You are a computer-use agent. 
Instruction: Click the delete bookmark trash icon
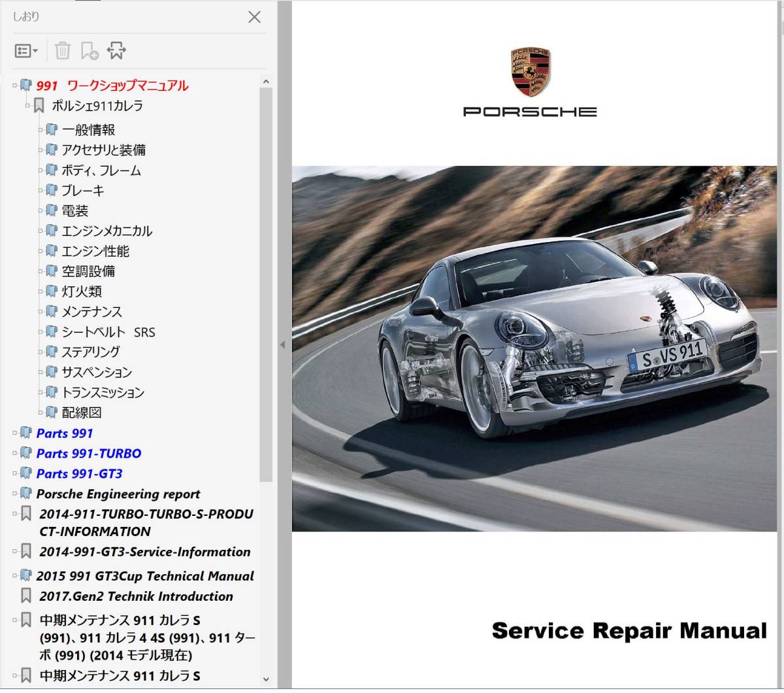[x=63, y=51]
